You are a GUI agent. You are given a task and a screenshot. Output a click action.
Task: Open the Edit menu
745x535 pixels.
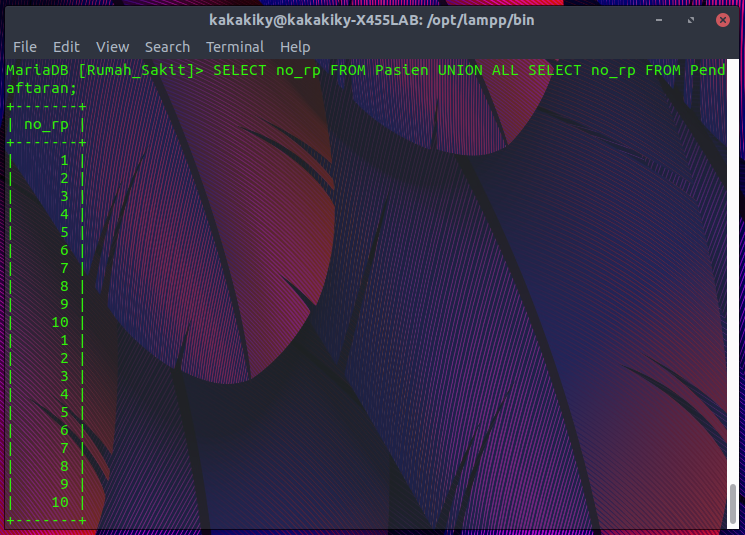(x=66, y=47)
